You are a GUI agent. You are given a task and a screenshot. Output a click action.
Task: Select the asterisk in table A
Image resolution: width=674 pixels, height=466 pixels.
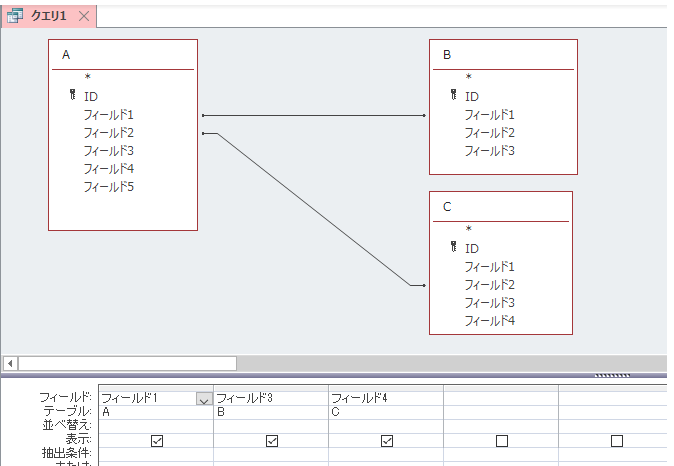point(88,77)
